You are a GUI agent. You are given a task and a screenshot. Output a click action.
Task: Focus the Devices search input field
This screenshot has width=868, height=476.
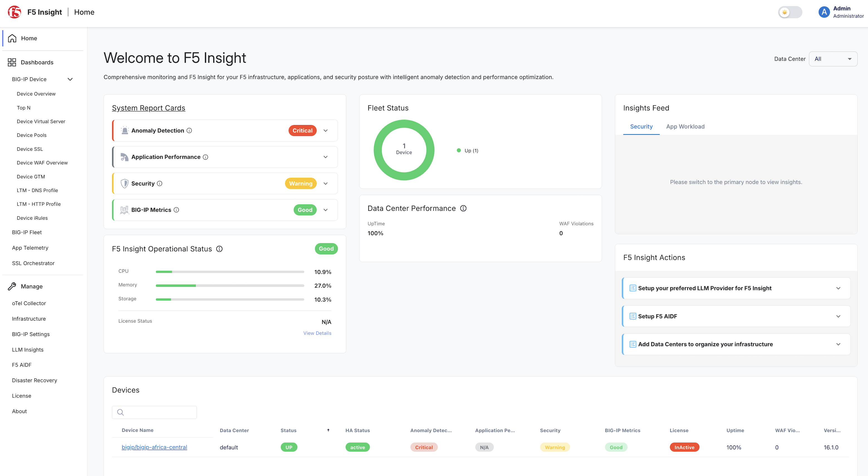154,412
